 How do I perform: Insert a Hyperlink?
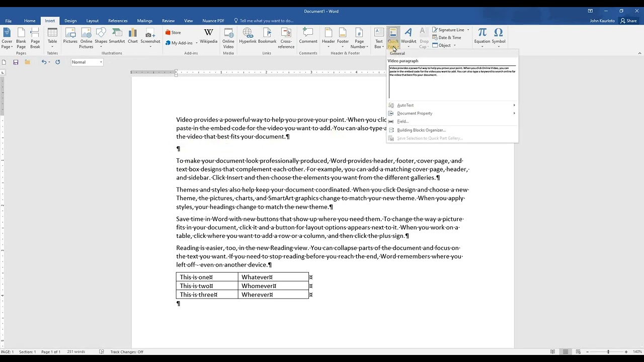(x=248, y=36)
